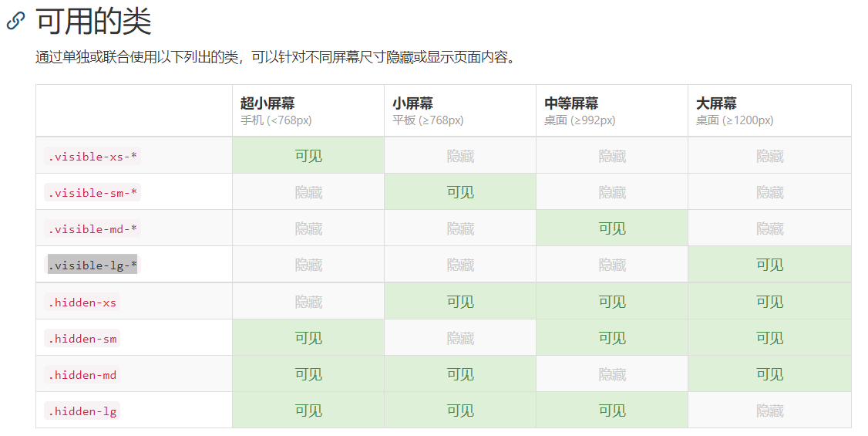This screenshot has width=868, height=436.
Task: Click .visible-lg-* row's 超小屏幕 隐藏 cell
Action: [308, 265]
